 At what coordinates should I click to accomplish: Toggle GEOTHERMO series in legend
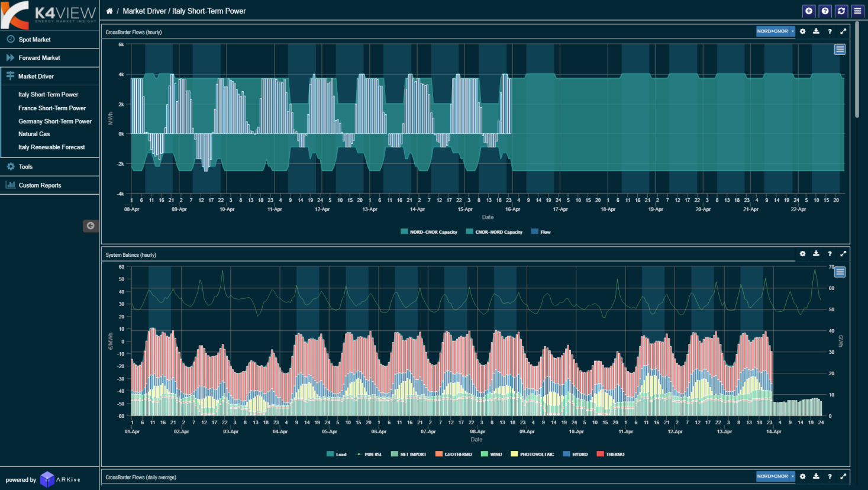click(454, 454)
